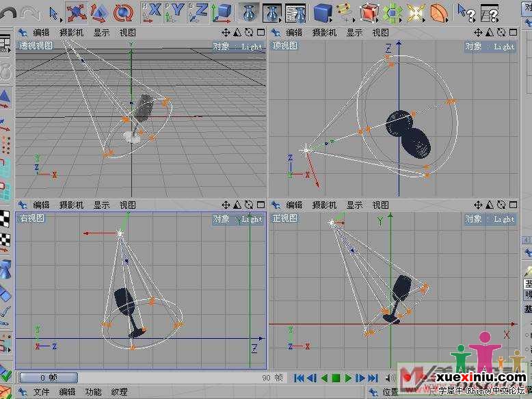Step to previous frame
532x399 pixels.
point(311,378)
